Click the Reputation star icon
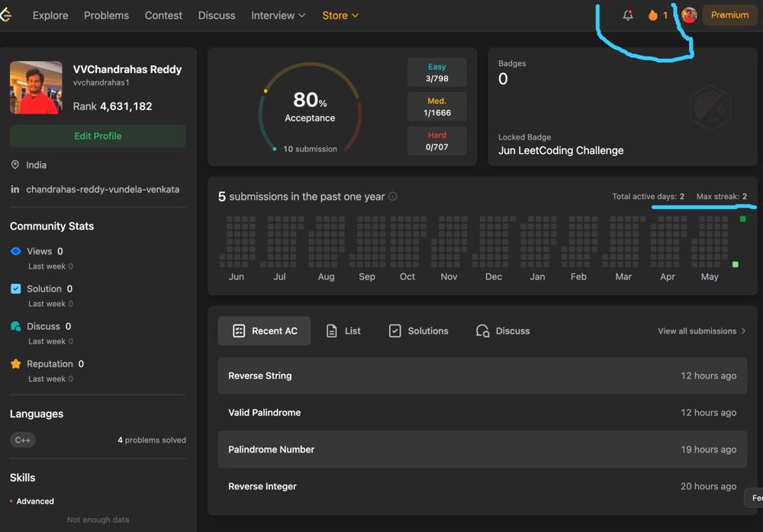This screenshot has height=532, width=763. (16, 364)
